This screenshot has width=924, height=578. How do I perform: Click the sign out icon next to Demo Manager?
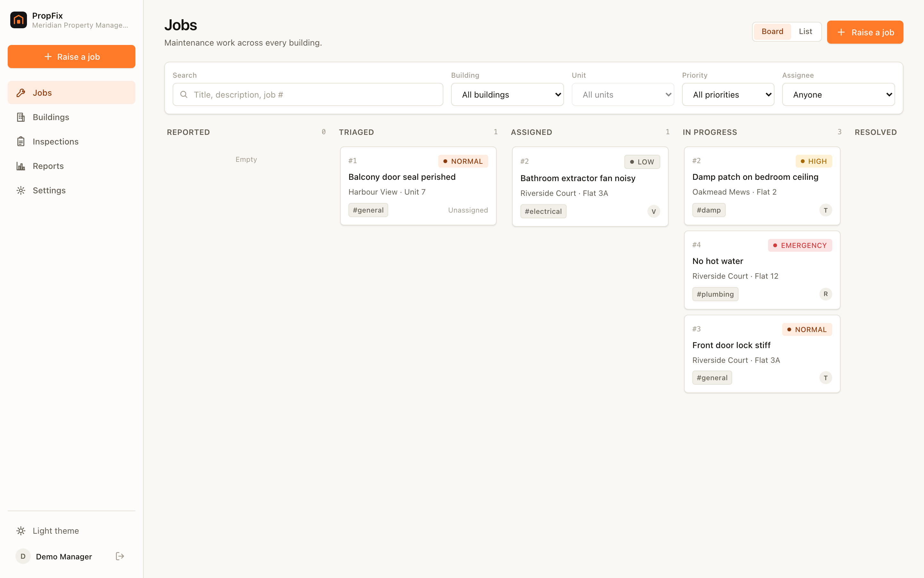120,556
